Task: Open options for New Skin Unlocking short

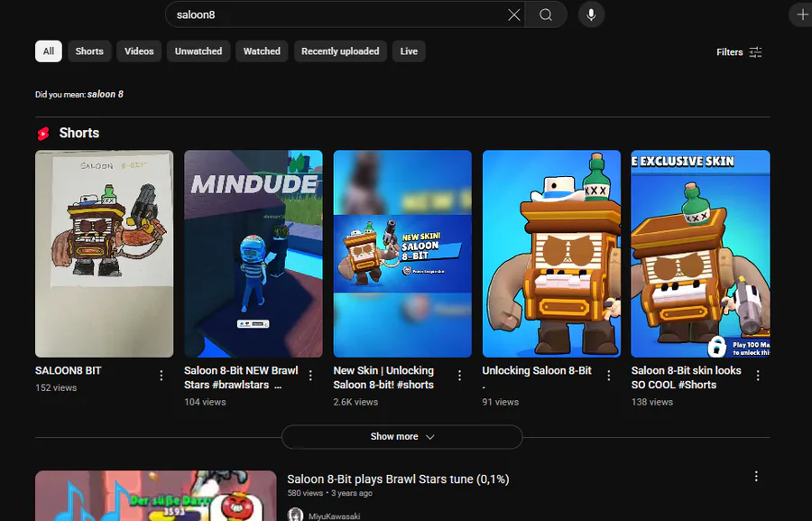Action: (460, 376)
